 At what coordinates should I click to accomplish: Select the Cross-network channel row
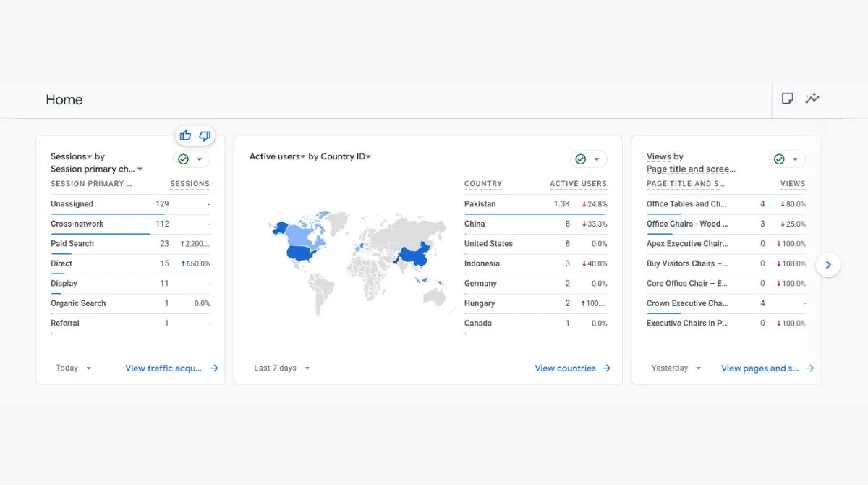point(130,224)
